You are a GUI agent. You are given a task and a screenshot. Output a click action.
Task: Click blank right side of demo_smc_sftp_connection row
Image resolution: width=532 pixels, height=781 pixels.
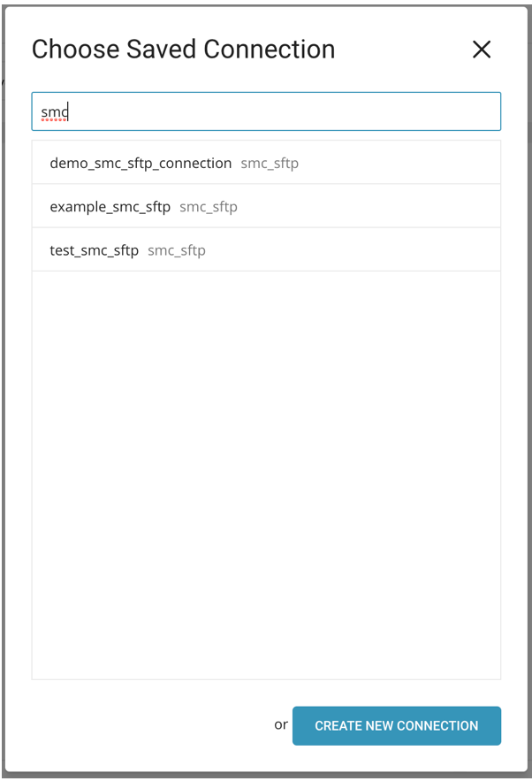[415, 164]
